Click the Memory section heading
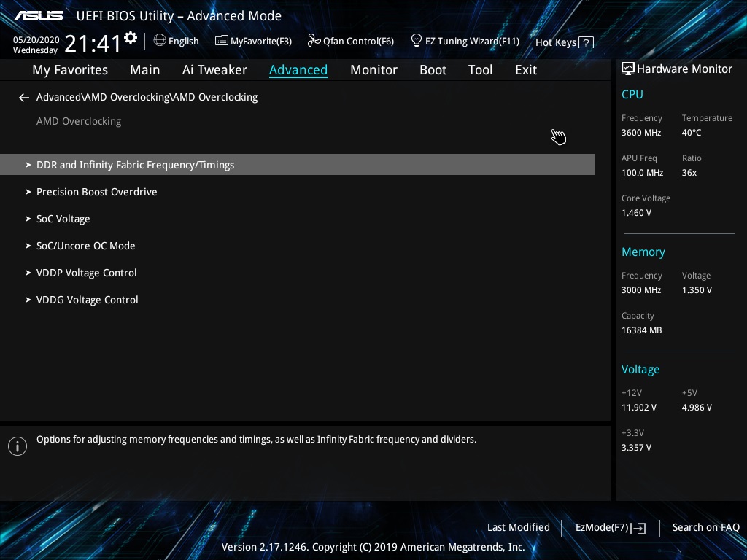 click(643, 252)
